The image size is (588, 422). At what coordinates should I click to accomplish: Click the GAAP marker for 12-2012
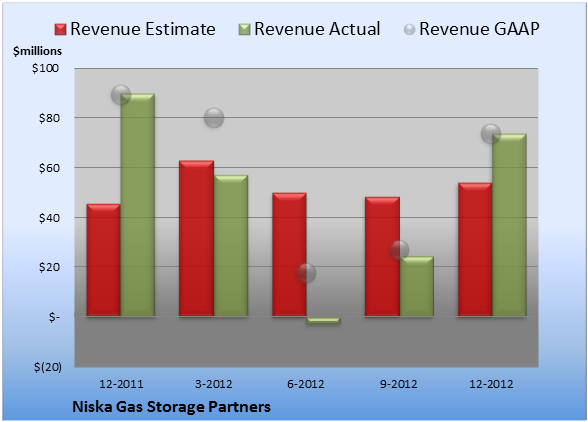pos(491,134)
